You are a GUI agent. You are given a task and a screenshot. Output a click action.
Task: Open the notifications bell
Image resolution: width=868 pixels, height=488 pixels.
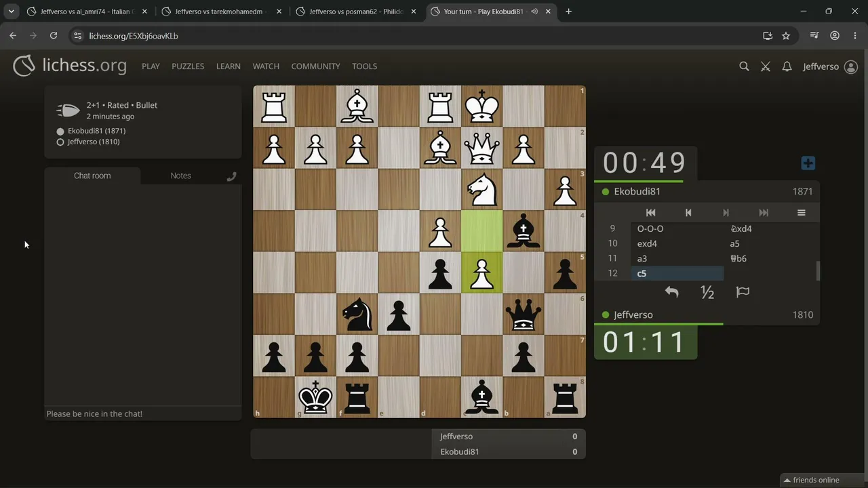(787, 66)
